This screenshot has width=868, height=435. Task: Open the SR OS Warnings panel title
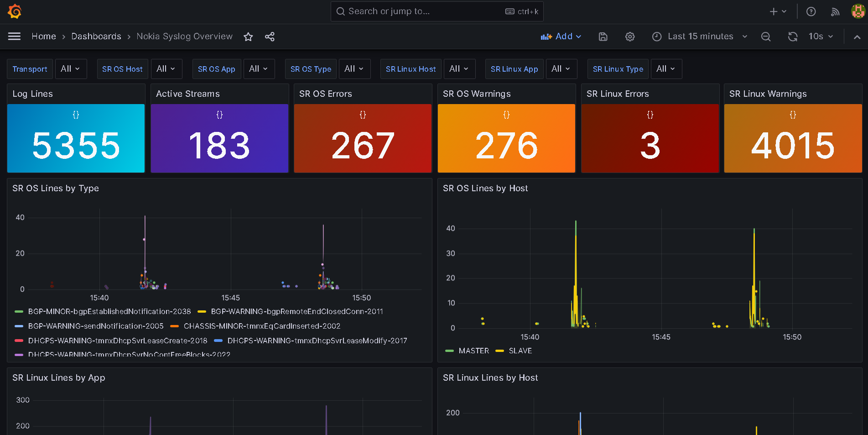pos(477,94)
